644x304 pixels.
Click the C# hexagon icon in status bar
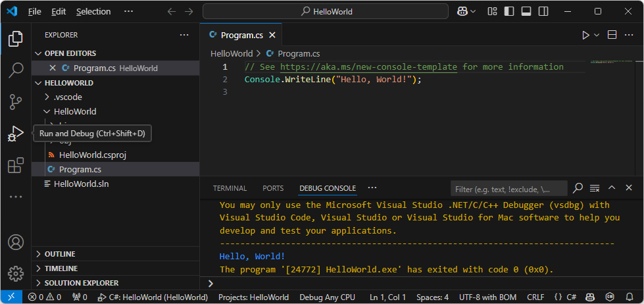coord(610,297)
